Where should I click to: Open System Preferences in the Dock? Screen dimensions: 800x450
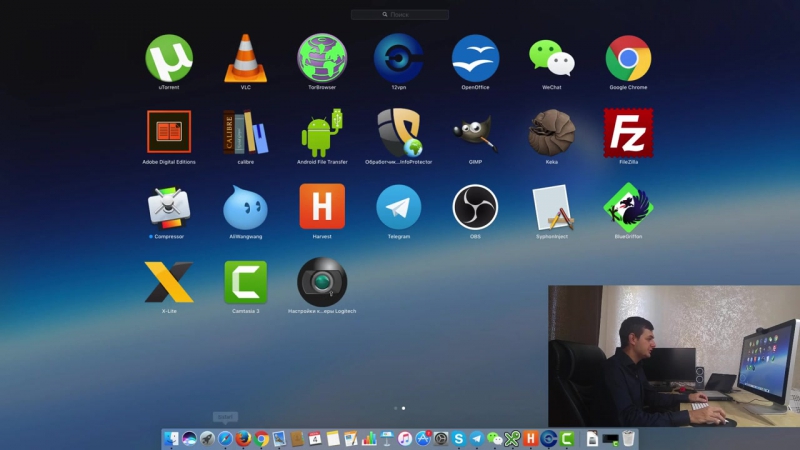tap(441, 439)
